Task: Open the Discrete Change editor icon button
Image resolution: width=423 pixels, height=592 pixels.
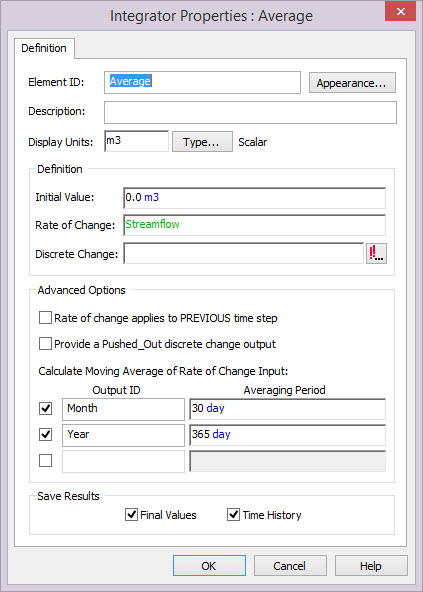Action: 376,253
